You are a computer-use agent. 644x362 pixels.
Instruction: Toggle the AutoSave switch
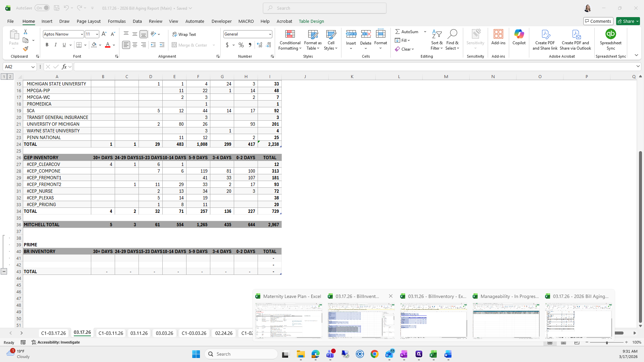[x=42, y=8]
